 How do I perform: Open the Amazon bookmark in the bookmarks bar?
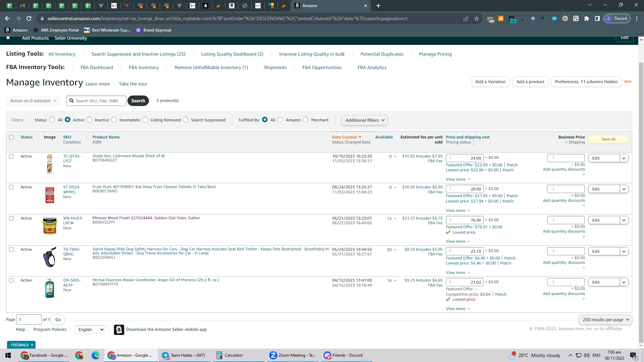click(x=16, y=30)
